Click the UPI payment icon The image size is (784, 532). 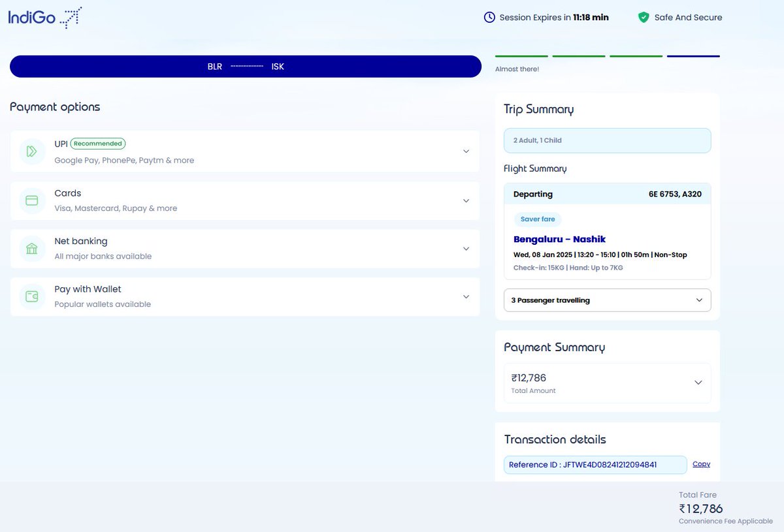(32, 151)
